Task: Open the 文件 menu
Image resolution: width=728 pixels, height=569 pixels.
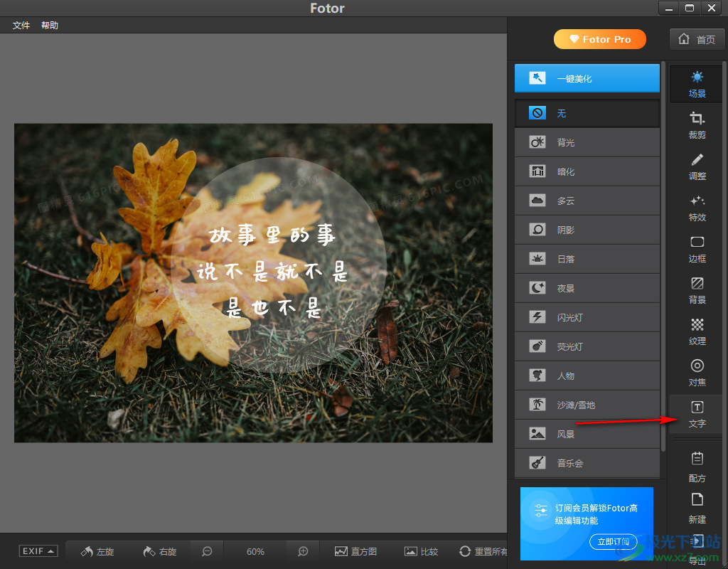Action: pos(21,26)
